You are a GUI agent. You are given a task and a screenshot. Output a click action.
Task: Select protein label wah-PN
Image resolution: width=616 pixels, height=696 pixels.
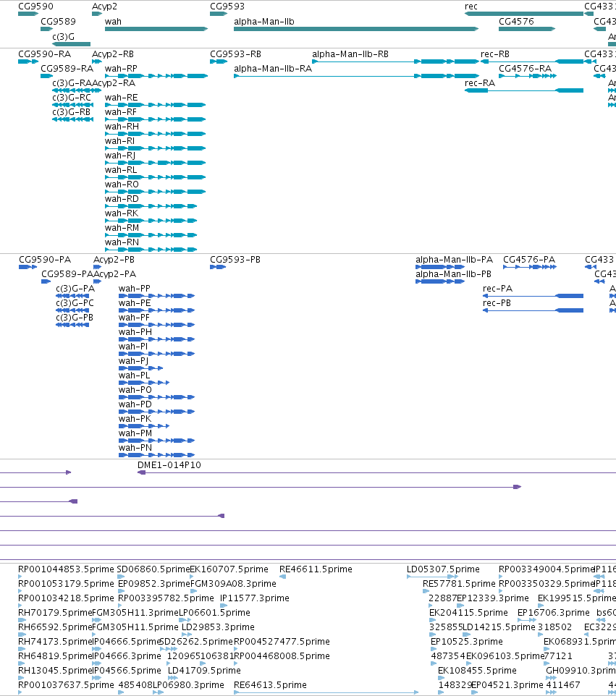tap(135, 448)
